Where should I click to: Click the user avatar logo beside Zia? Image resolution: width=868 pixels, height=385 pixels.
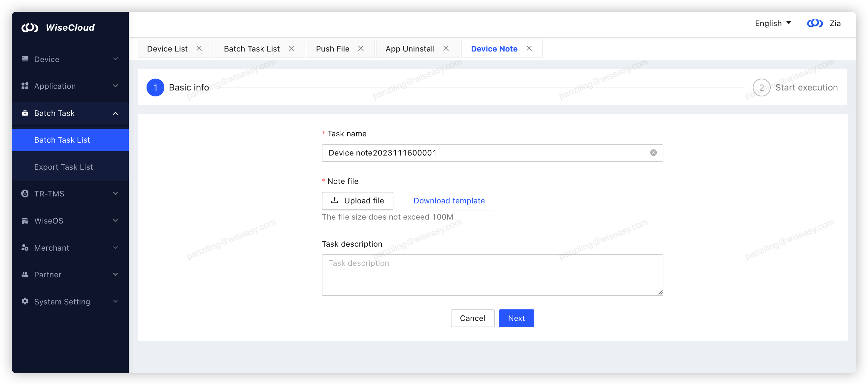(x=815, y=23)
